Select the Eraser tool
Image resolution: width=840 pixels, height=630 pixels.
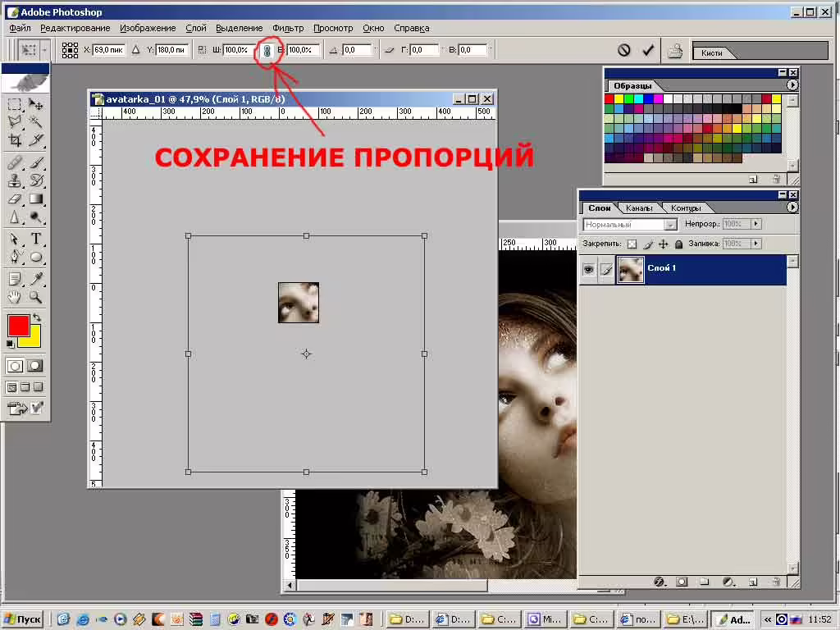coord(15,199)
